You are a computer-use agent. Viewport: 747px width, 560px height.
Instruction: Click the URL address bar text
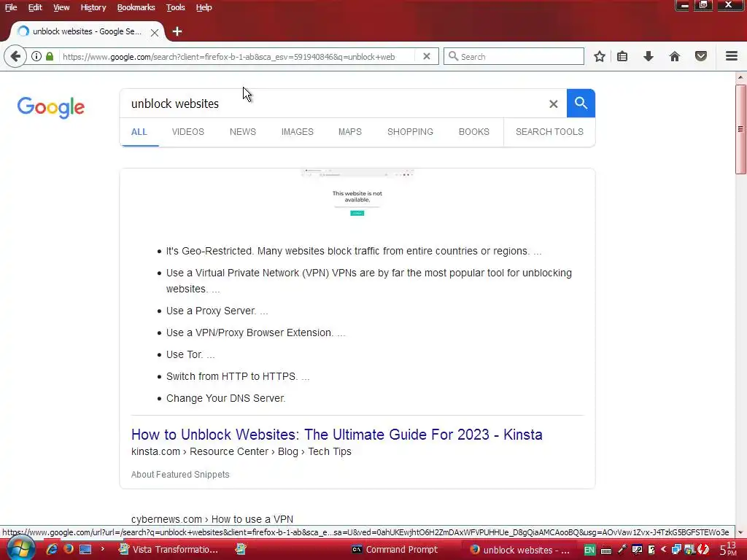228,57
